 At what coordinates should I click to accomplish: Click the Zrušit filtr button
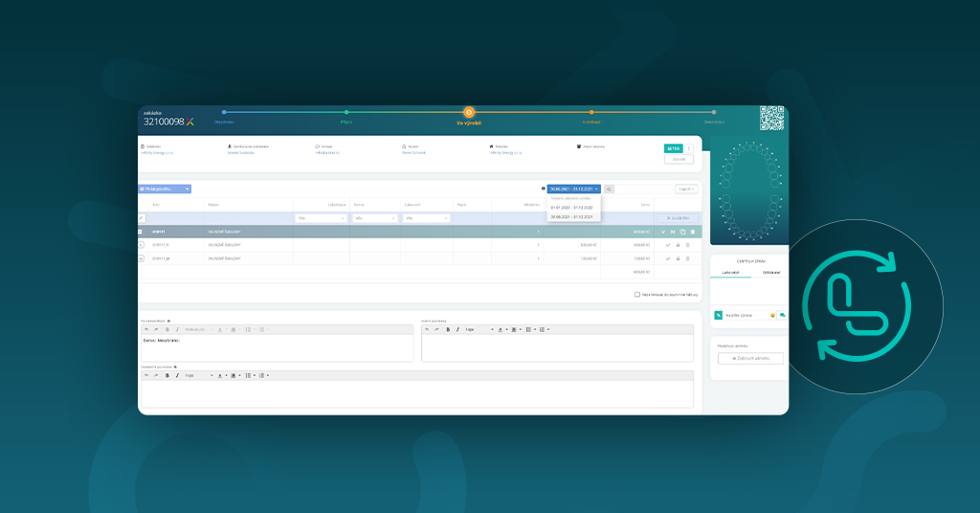point(677,218)
